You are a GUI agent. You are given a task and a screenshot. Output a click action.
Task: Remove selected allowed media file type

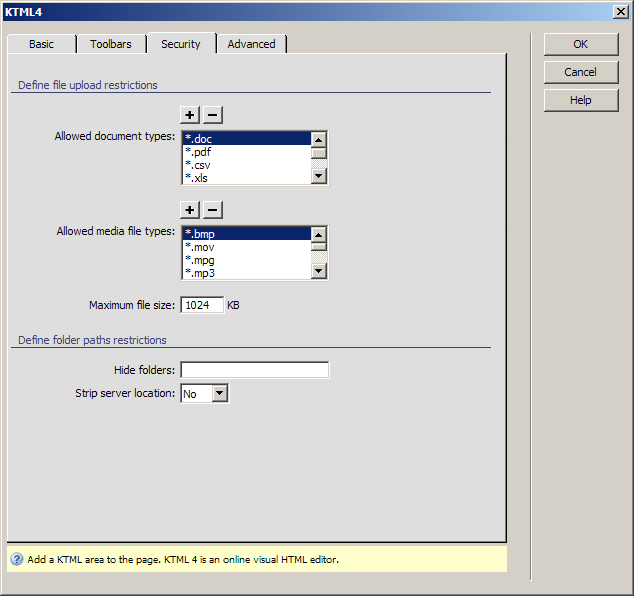coord(213,210)
